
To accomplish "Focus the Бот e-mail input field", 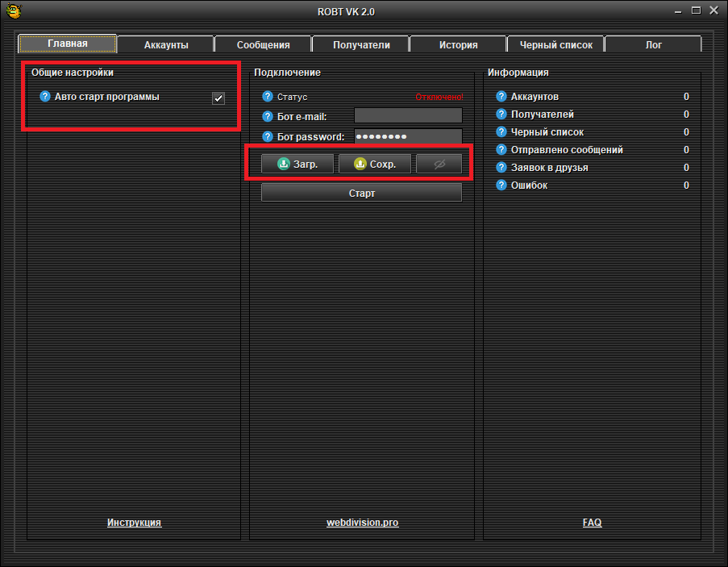I will click(x=408, y=116).
